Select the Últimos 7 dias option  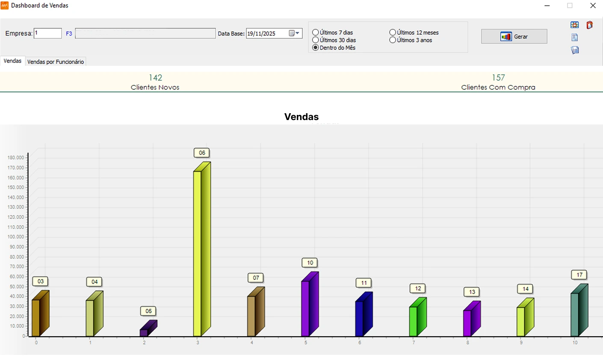[x=316, y=32]
